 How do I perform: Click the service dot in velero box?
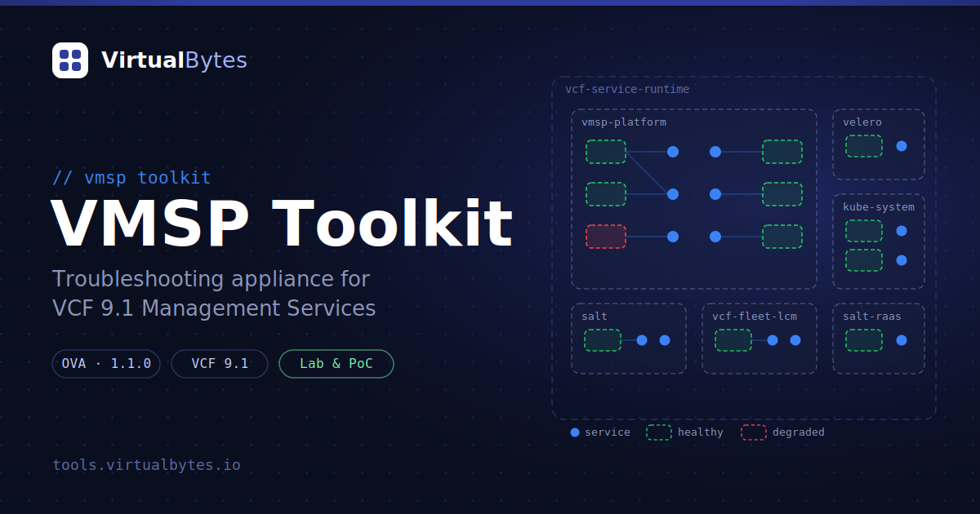click(902, 146)
